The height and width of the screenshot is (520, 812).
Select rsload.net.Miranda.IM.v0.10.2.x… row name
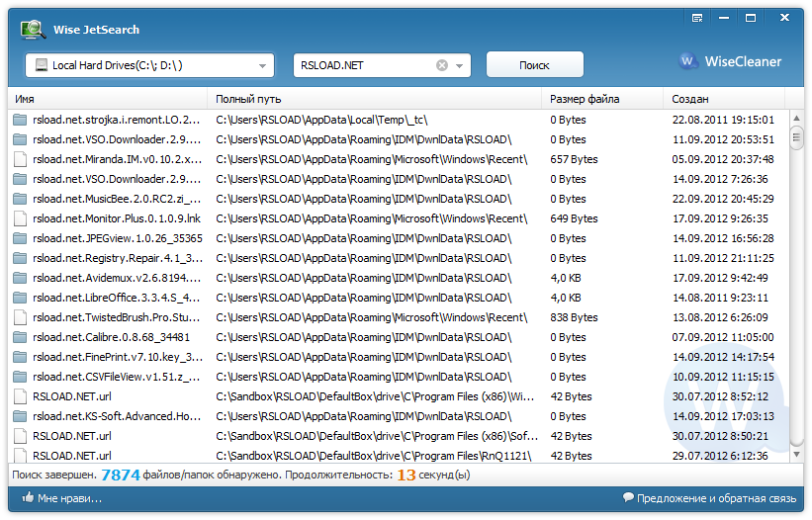click(117, 159)
